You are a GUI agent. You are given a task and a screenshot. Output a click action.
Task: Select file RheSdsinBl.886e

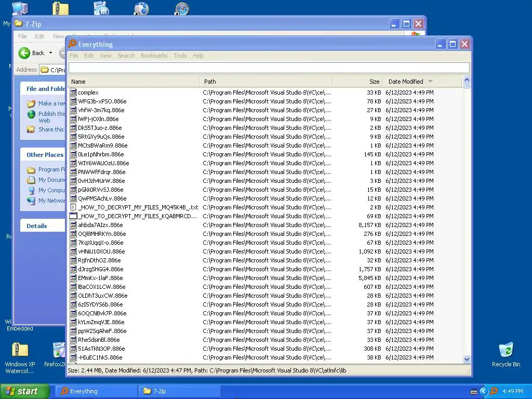tap(99, 340)
